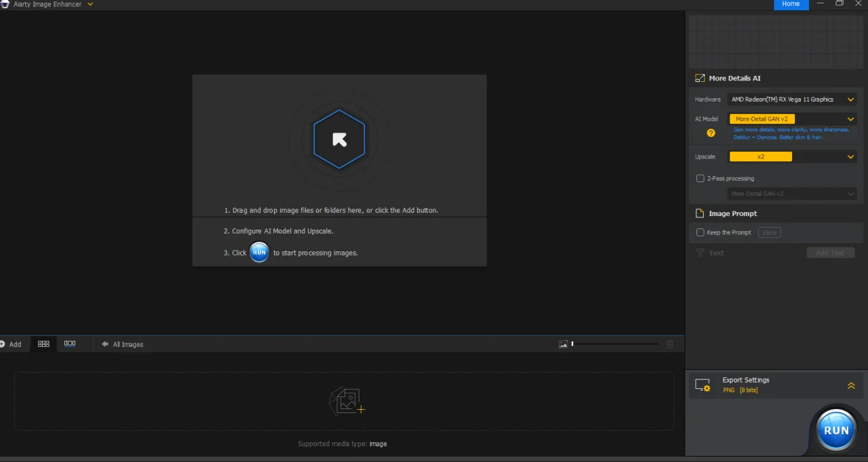This screenshot has height=462, width=868.
Task: Click the thumbnail size image icon
Action: [563, 344]
